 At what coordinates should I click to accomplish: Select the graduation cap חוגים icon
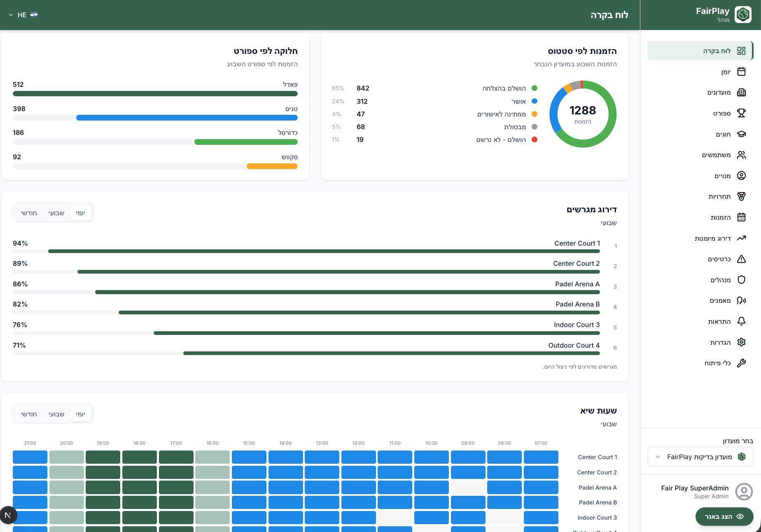[741, 134]
